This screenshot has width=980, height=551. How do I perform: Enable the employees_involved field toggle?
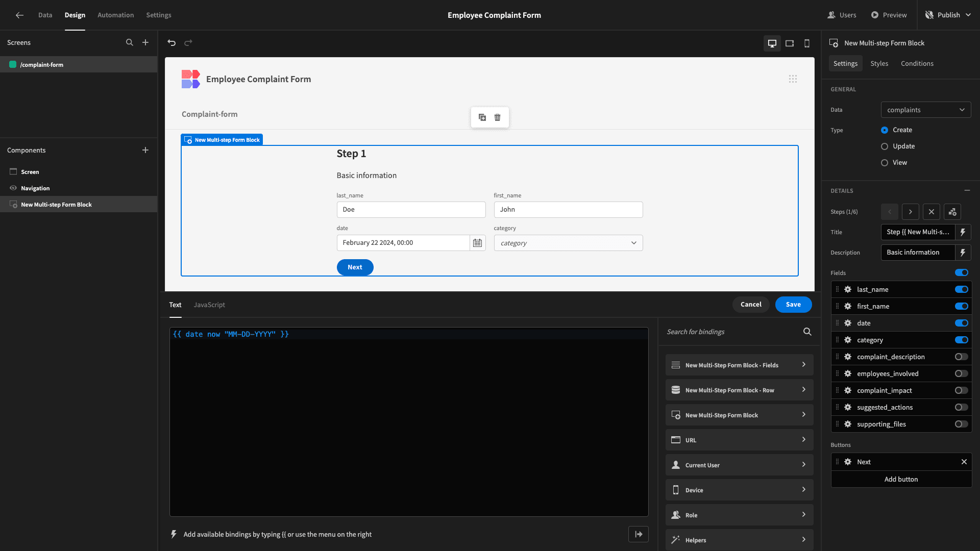(x=962, y=373)
